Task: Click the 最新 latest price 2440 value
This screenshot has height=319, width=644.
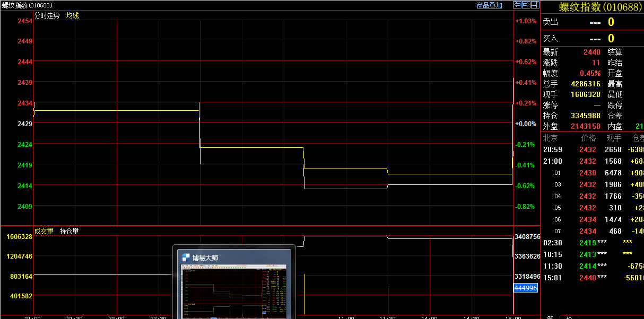Action: pos(591,52)
